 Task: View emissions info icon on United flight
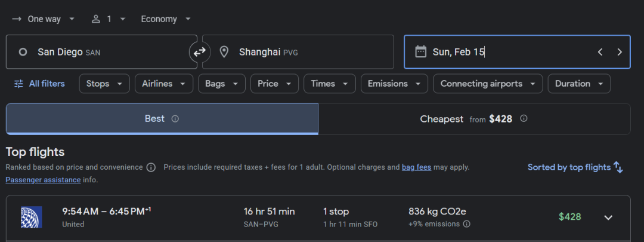coord(466,224)
